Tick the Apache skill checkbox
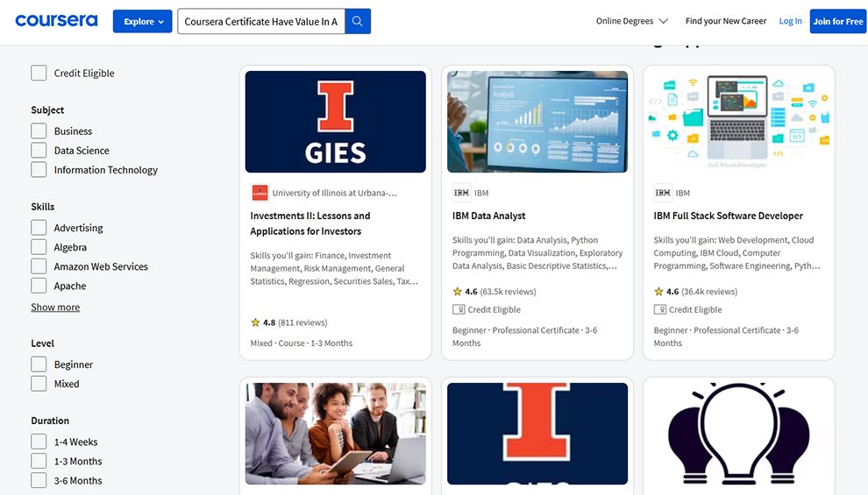Viewport: 868px width, 495px height. [39, 286]
